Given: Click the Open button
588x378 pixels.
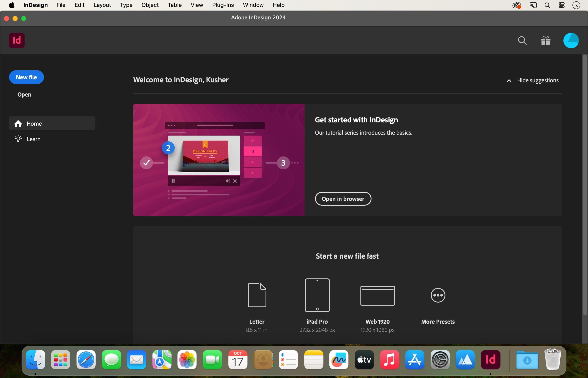Looking at the screenshot, I should [x=24, y=94].
